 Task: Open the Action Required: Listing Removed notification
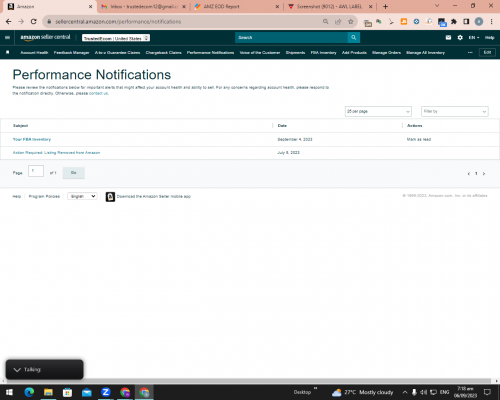pos(56,153)
